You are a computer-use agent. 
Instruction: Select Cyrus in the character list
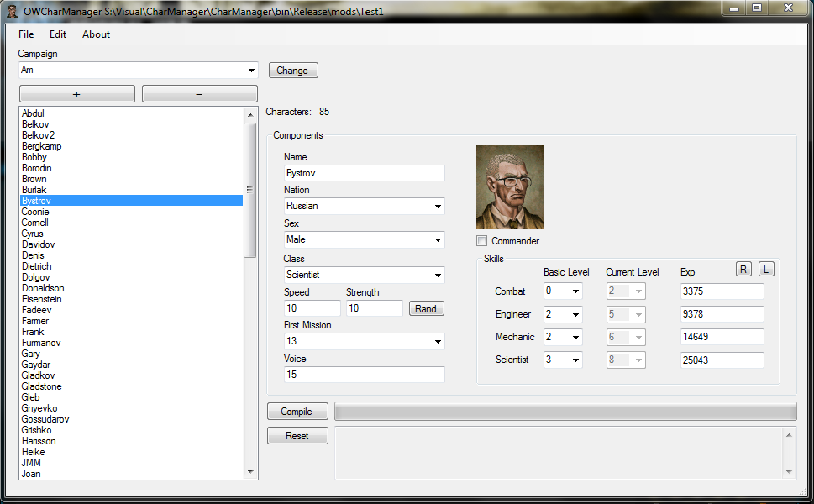(x=32, y=234)
